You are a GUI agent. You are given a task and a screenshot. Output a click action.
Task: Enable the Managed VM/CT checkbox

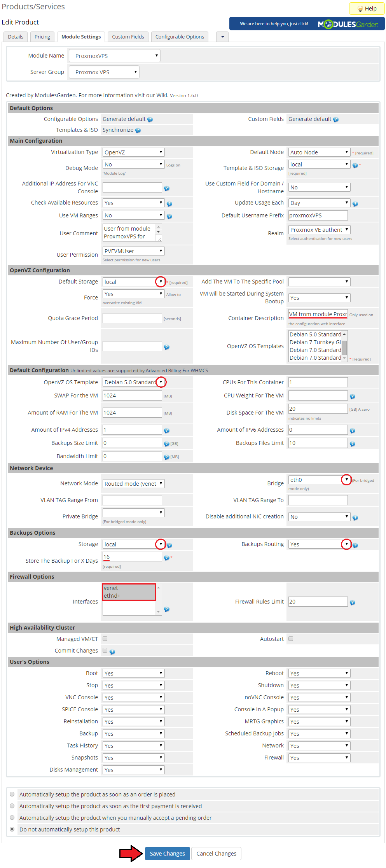105,639
